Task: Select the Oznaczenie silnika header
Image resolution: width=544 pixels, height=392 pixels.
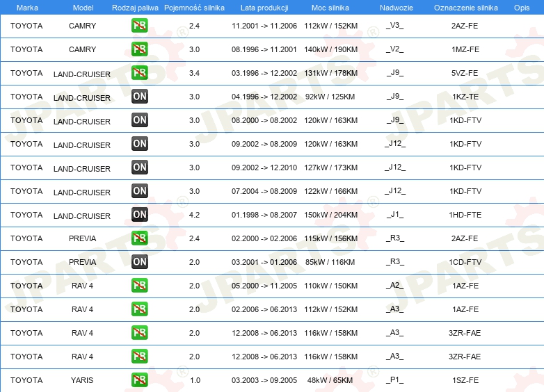Action: click(x=465, y=8)
